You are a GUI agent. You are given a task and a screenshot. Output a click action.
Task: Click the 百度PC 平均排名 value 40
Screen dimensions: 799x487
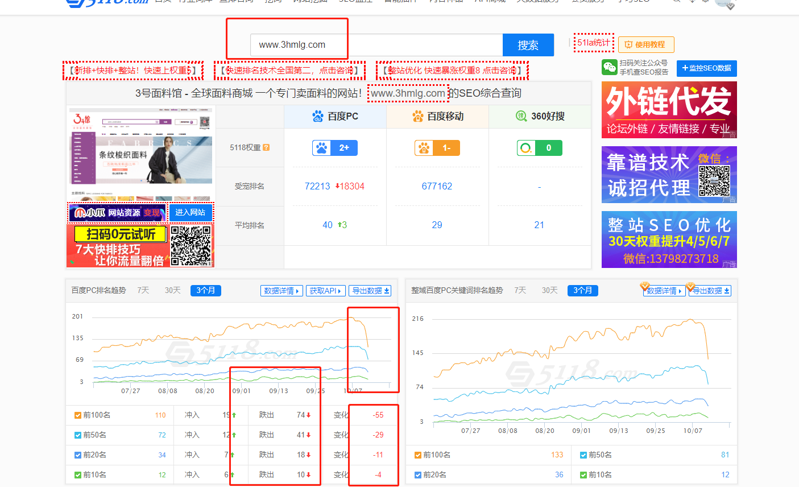coord(327,225)
